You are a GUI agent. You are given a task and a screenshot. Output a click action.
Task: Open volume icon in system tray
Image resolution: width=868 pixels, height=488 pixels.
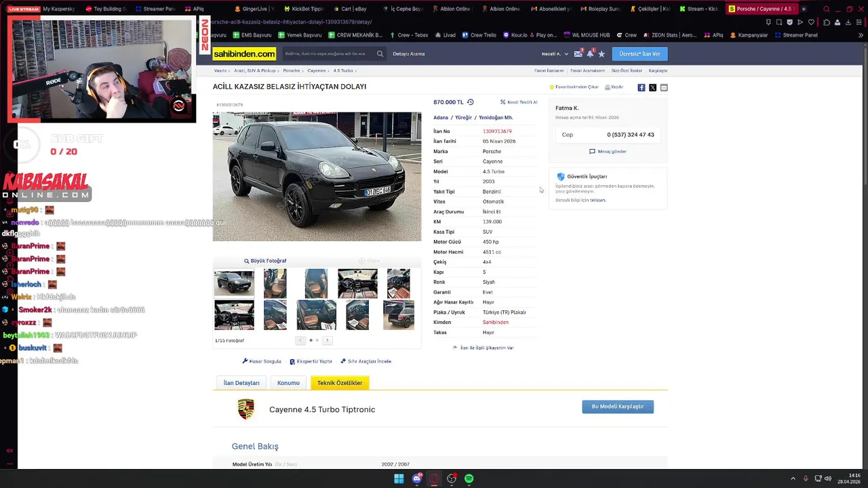tap(828, 479)
